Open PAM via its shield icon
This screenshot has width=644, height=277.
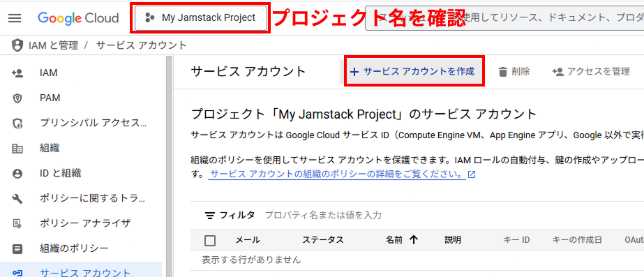(x=17, y=98)
